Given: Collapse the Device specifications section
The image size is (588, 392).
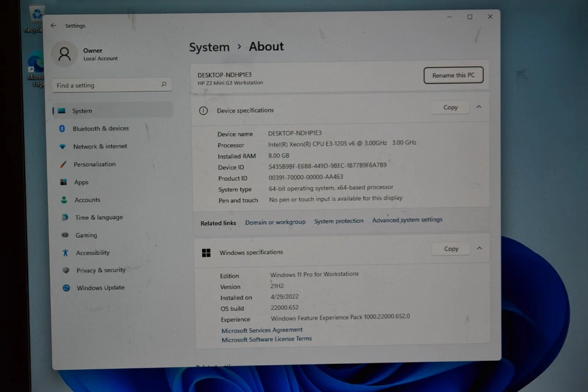Looking at the screenshot, I should (x=478, y=107).
